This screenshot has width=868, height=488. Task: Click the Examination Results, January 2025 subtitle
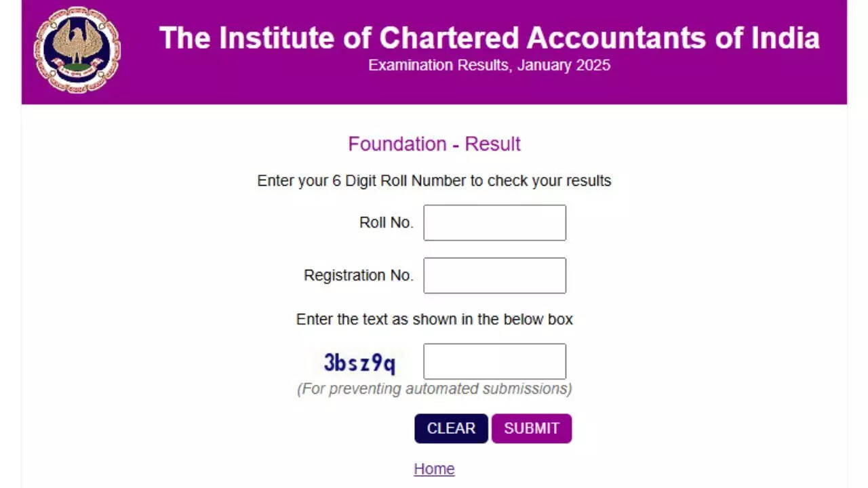pyautogui.click(x=488, y=66)
